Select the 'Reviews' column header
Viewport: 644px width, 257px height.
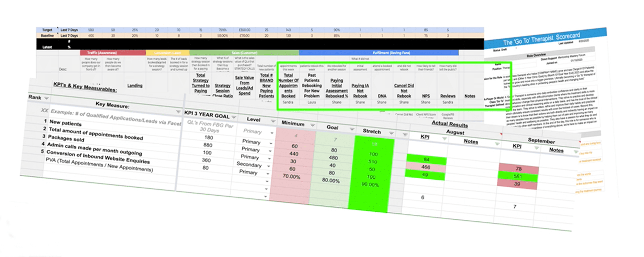[448, 96]
